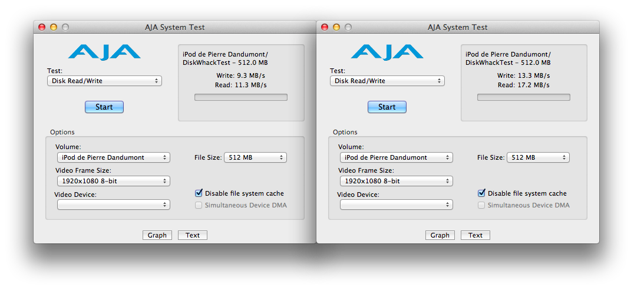Viewport: 644px width, 290px height.
Task: Open Video Frame Size dropdown in right window
Action: tap(396, 181)
